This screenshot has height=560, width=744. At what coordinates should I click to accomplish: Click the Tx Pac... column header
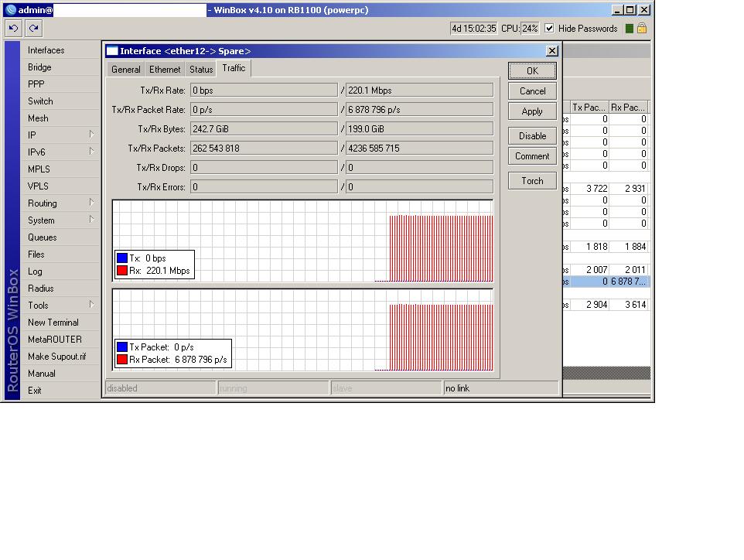[589, 108]
